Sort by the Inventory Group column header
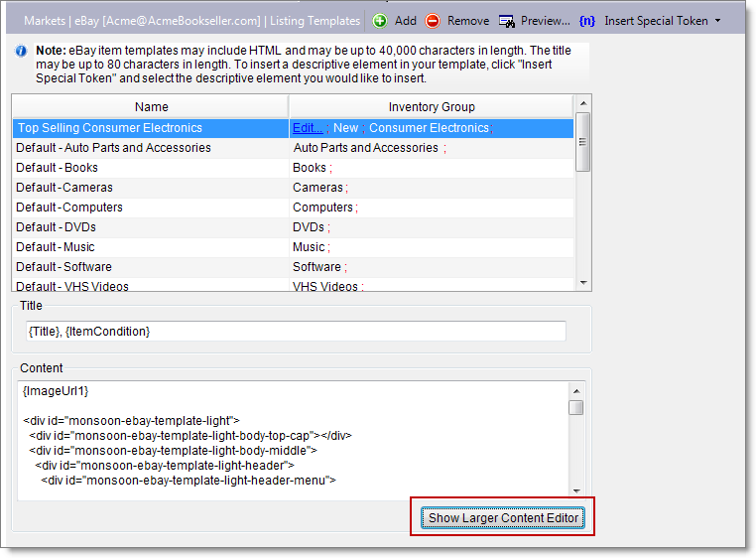The image size is (756, 558). pos(432,106)
